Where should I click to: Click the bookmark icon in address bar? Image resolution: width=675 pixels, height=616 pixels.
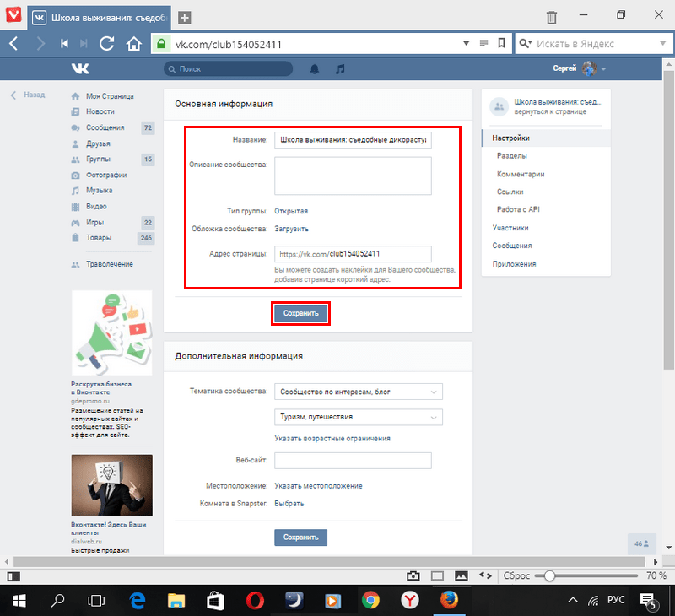click(501, 44)
